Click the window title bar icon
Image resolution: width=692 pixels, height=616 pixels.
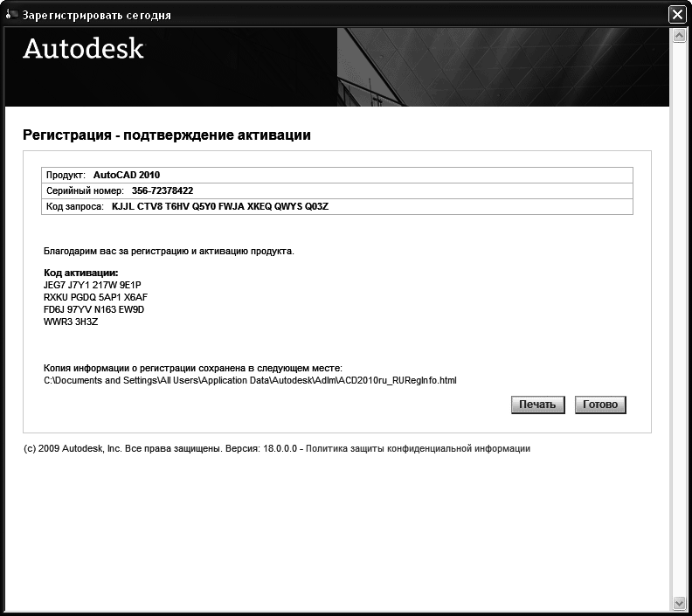12,15
